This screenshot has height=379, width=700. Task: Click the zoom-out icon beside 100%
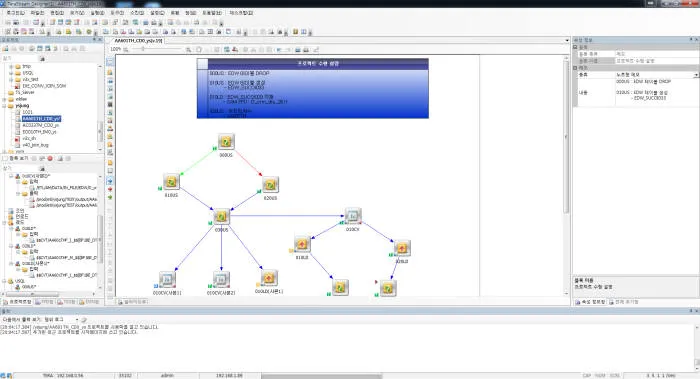(126, 50)
